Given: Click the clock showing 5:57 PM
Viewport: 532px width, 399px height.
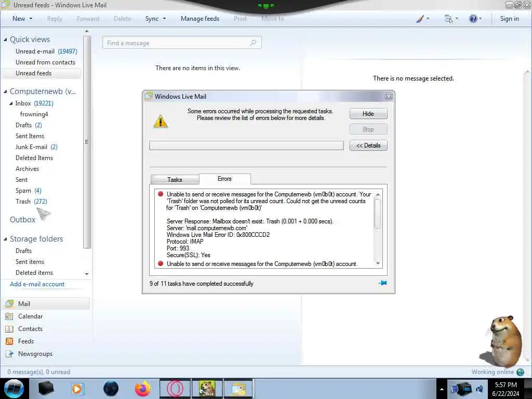Looking at the screenshot, I should [506, 385].
